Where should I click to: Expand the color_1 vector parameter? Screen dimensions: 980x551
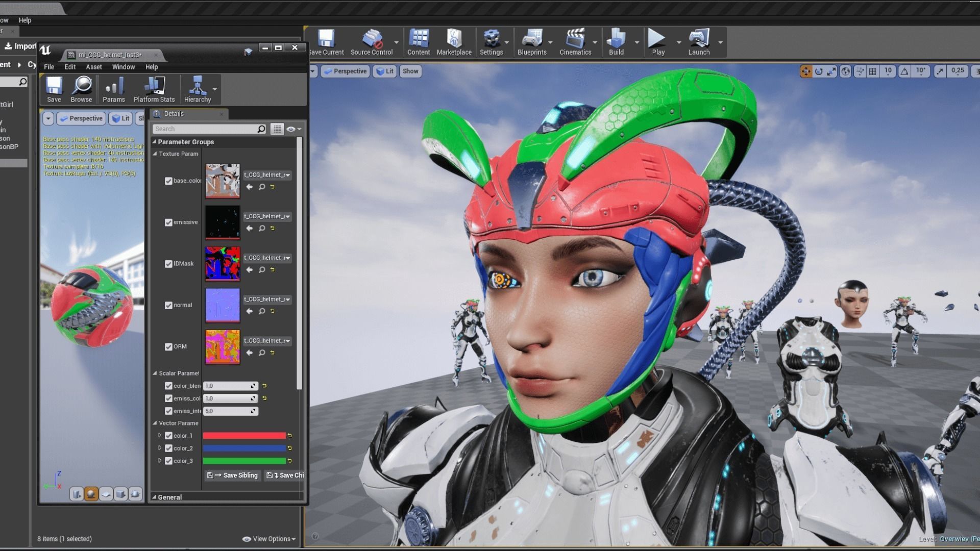point(160,435)
